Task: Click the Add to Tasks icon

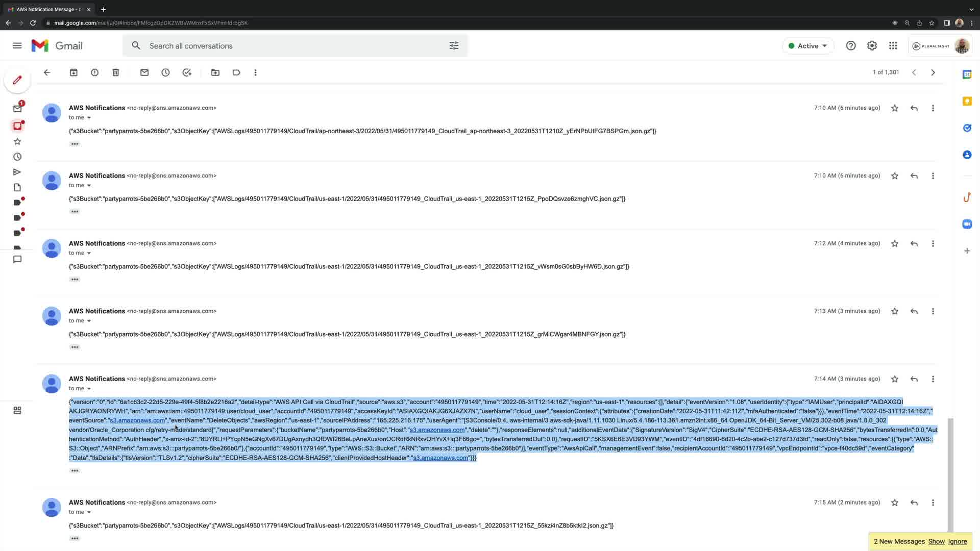Action: pyautogui.click(x=187, y=72)
